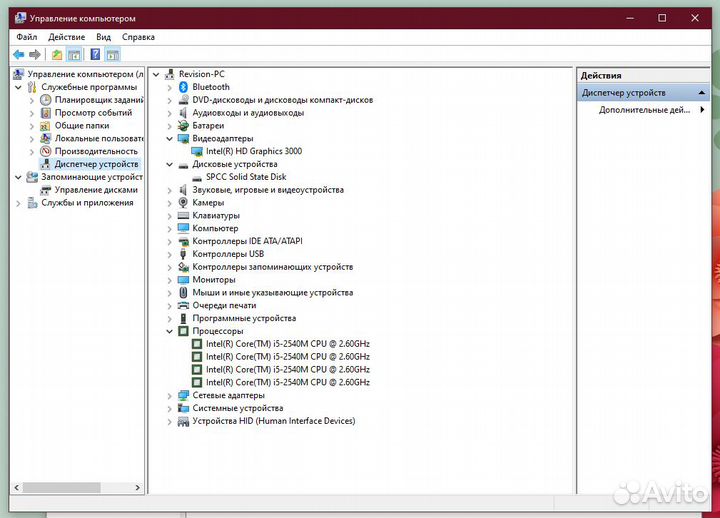Image resolution: width=720 pixels, height=518 pixels.
Task: Select Локальные пользователи in left tree
Action: tap(99, 138)
